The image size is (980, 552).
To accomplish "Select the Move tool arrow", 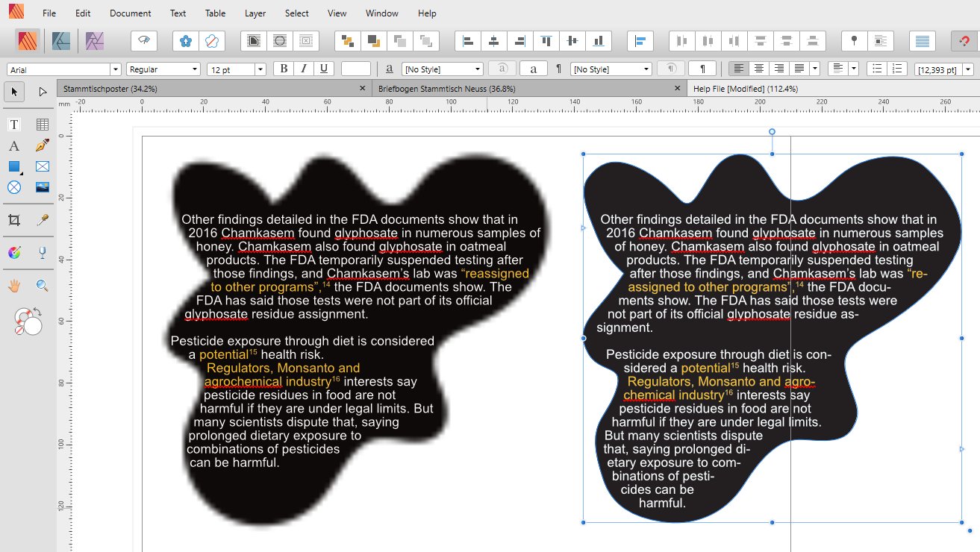I will point(14,92).
